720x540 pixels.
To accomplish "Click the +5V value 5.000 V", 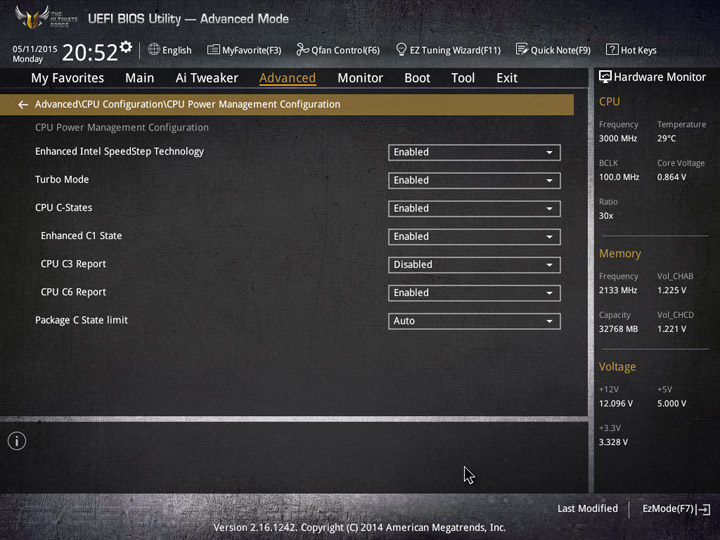I will 671,403.
